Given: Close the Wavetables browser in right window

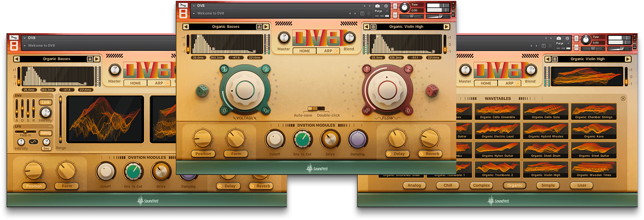Looking at the screenshot, I should (x=623, y=99).
